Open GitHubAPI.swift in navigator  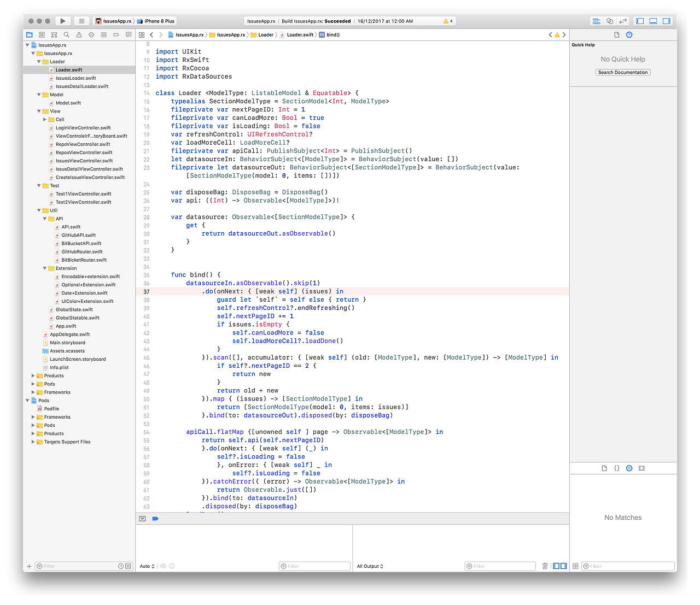point(78,235)
